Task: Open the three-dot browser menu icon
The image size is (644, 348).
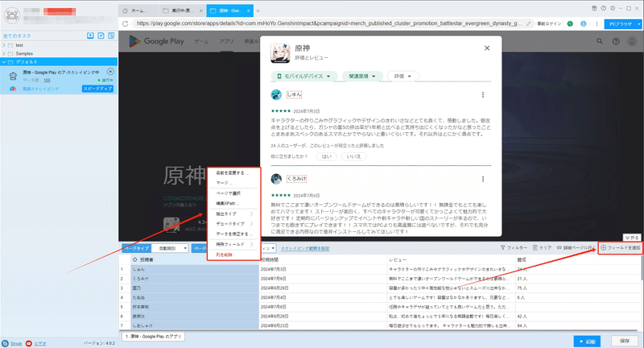Action: tap(597, 24)
